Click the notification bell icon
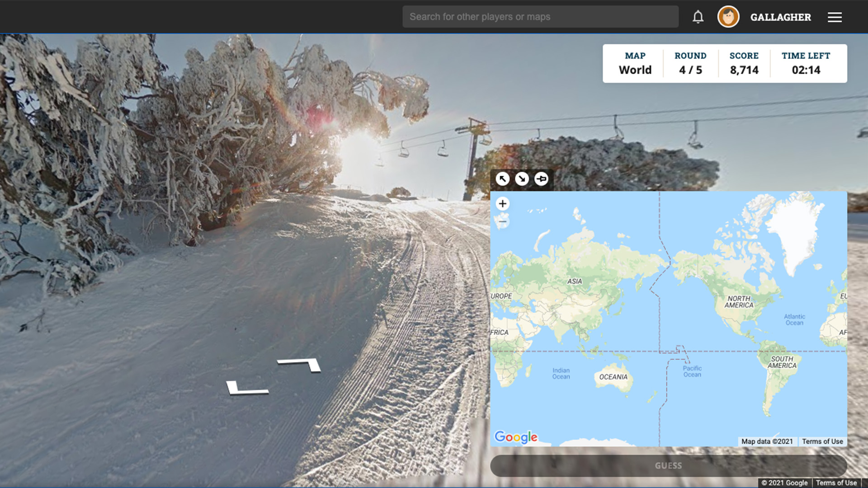The height and width of the screenshot is (488, 868). pyautogui.click(x=698, y=17)
